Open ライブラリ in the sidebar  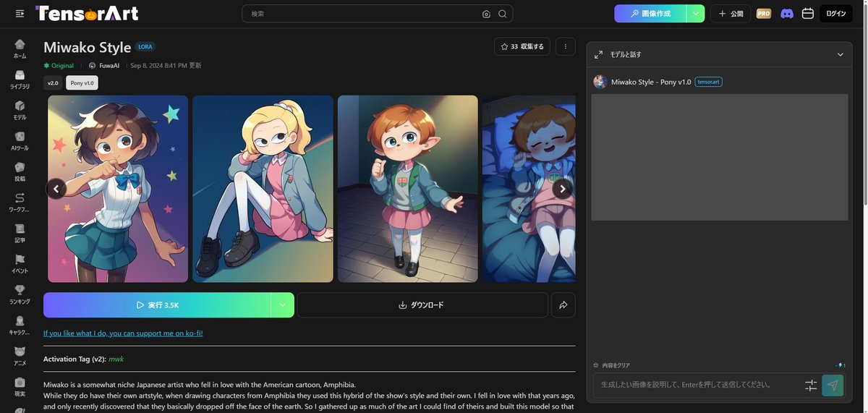tap(20, 80)
